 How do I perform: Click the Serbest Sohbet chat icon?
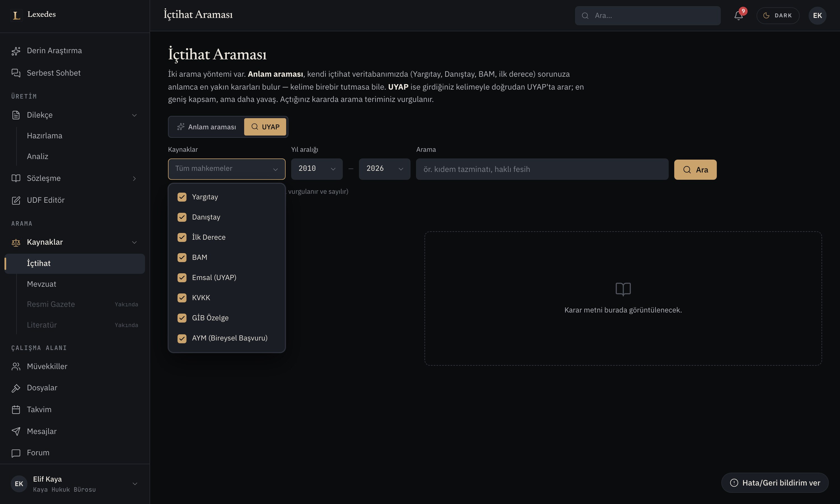tap(16, 73)
